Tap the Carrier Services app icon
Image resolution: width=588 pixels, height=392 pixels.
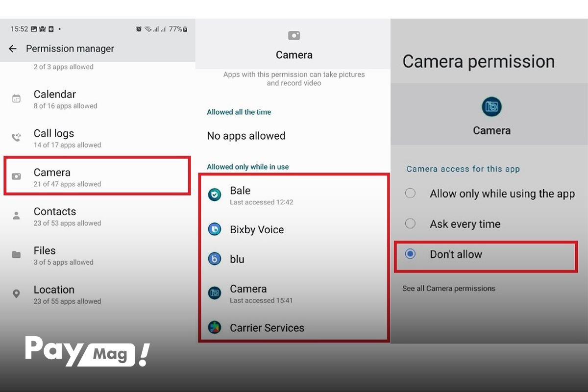pyautogui.click(x=215, y=328)
